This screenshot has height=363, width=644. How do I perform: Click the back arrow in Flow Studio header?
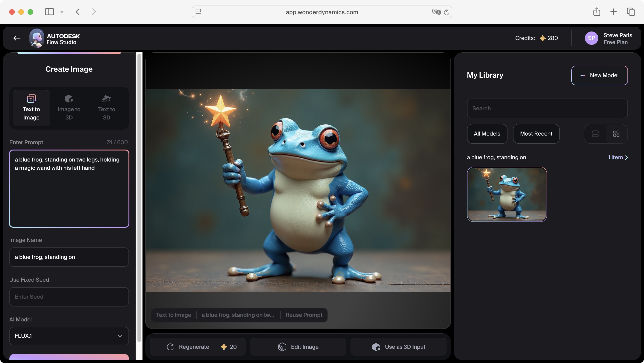pos(17,38)
